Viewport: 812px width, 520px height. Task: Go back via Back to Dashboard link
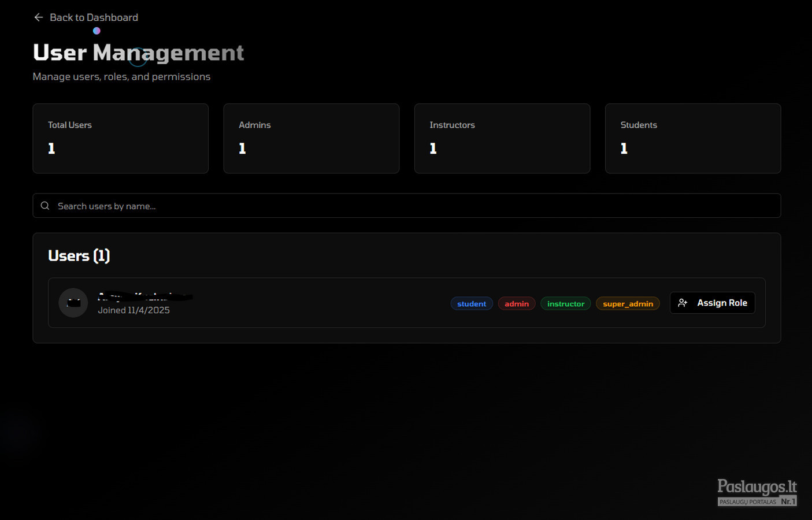coord(86,17)
